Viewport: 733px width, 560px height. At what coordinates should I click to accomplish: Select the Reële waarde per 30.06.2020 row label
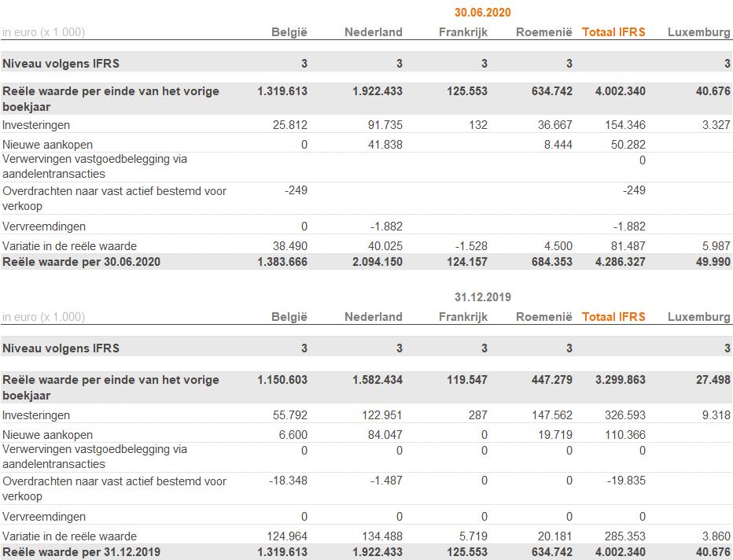tap(81, 262)
